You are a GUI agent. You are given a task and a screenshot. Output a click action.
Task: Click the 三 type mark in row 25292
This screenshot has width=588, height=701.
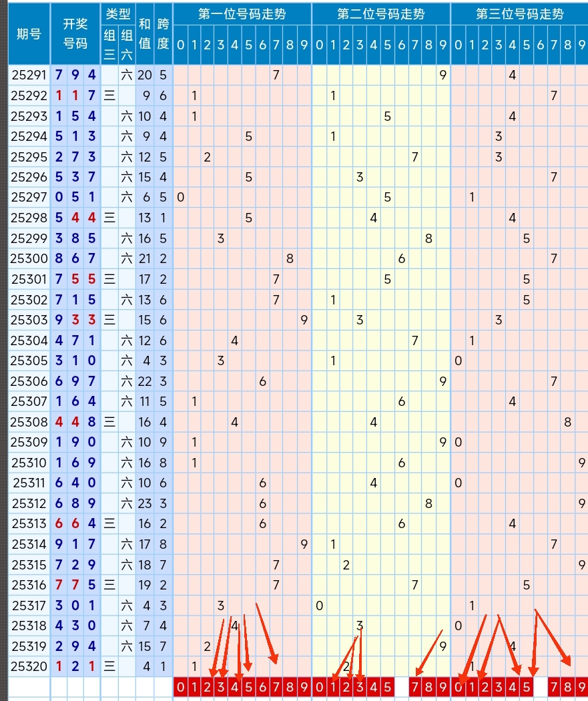coord(109,95)
